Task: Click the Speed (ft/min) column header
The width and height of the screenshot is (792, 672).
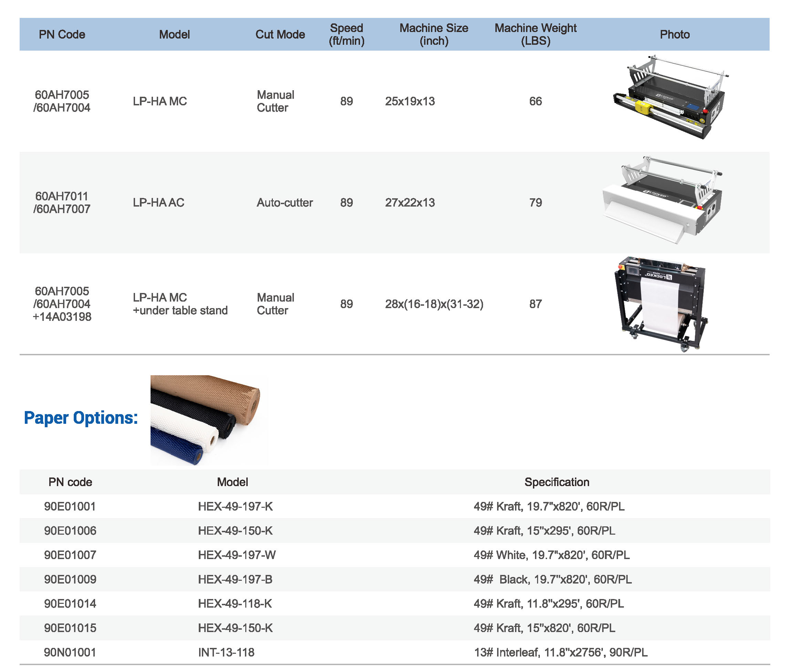Action: [347, 34]
